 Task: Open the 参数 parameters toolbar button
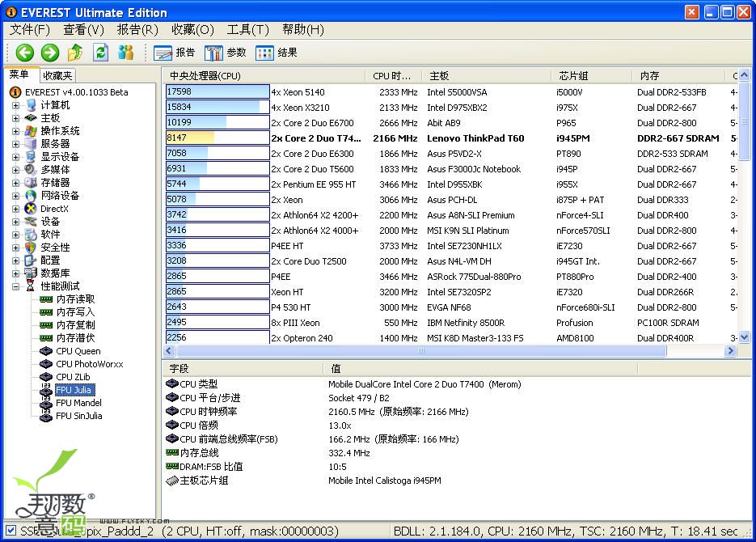coord(225,52)
